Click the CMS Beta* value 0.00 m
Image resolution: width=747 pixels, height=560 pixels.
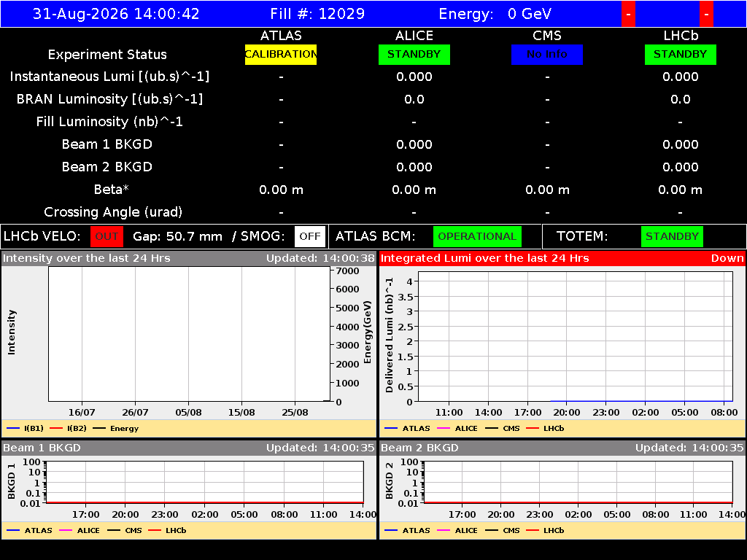(x=547, y=190)
